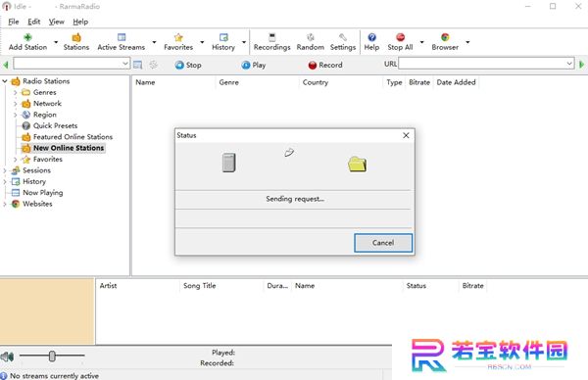
Task: Open the Edit menu
Action: pyautogui.click(x=33, y=22)
